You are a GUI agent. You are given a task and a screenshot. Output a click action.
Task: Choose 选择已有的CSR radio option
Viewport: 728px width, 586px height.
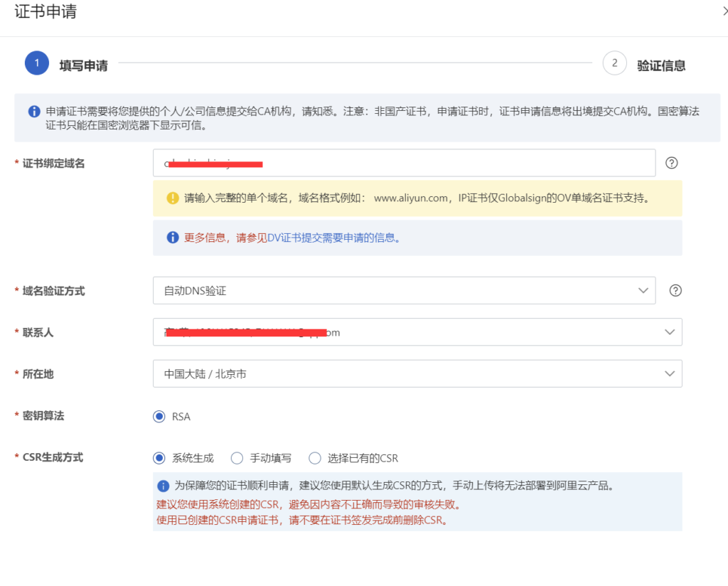315,458
